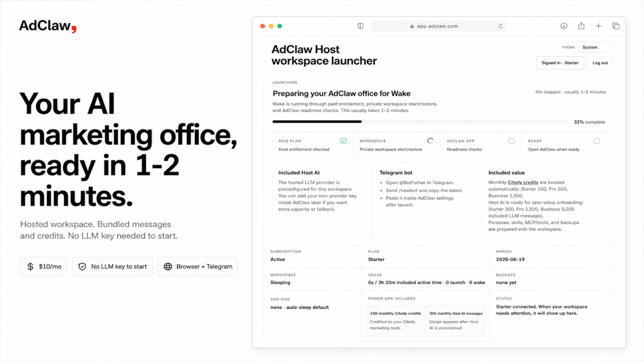Click the period date 2026-06-19

[510, 259]
